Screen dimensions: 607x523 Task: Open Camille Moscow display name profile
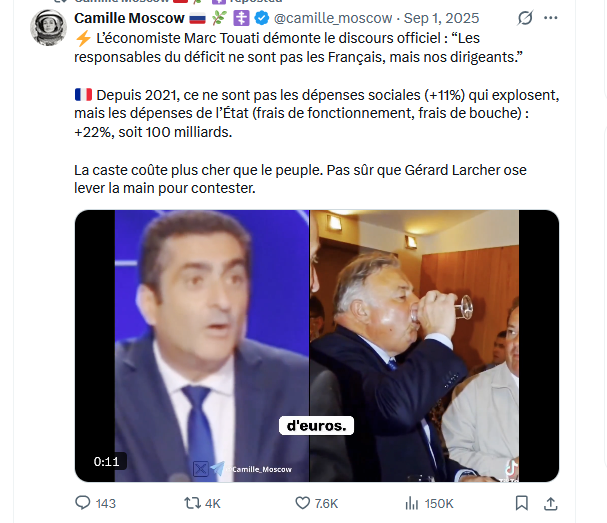click(129, 18)
